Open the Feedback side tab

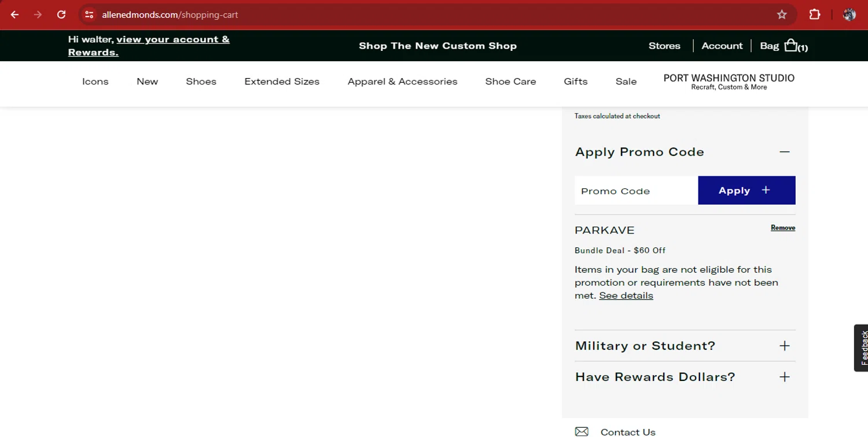point(862,347)
